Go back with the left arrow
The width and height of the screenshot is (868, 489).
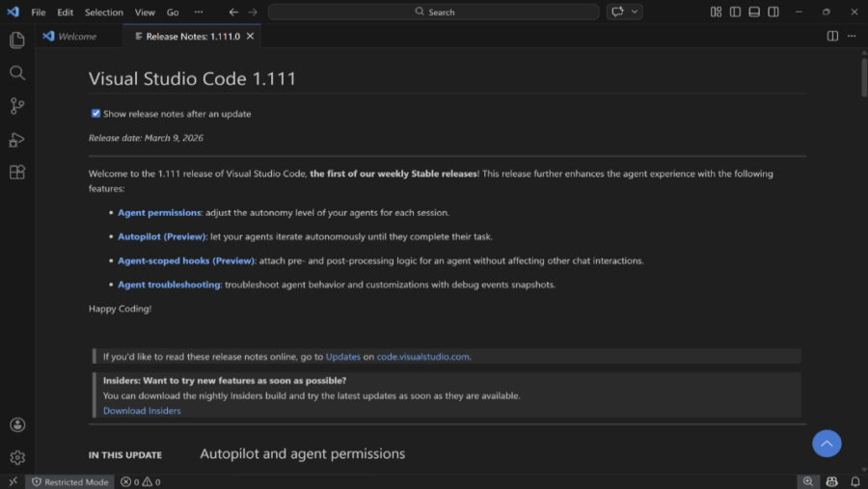pos(233,12)
